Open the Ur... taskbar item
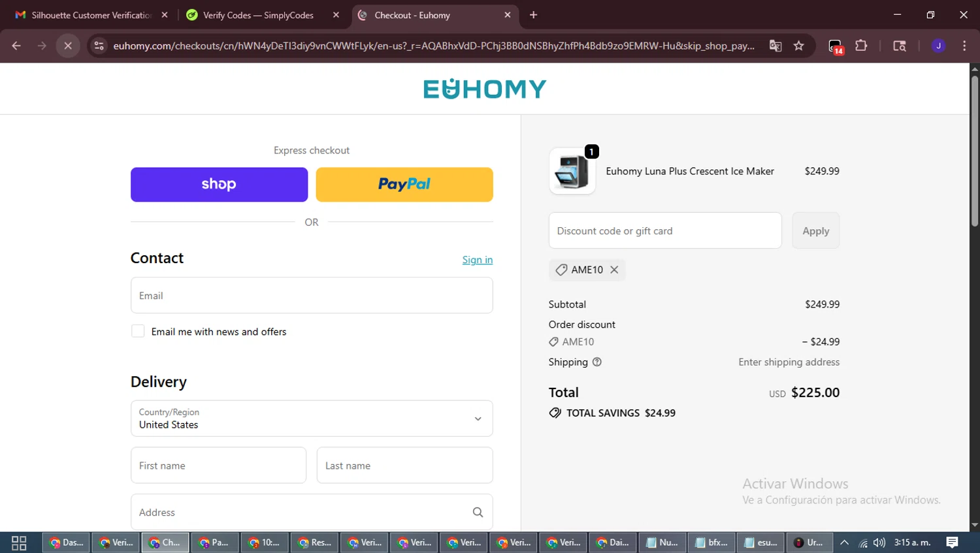 pyautogui.click(x=809, y=543)
